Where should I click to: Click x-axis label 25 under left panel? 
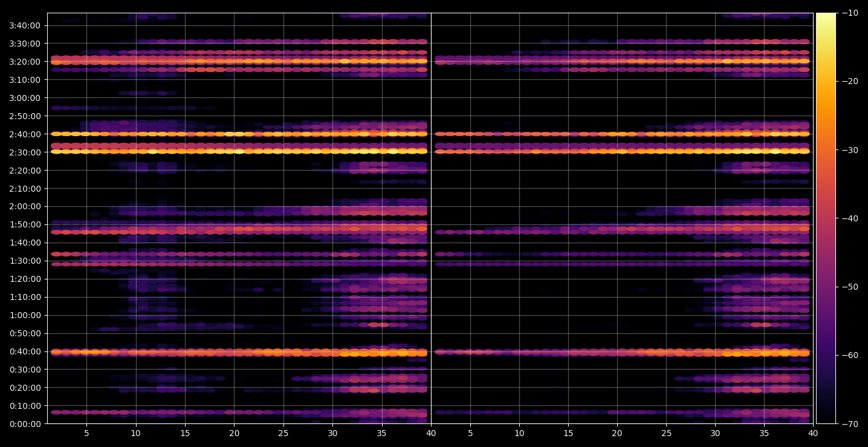[x=283, y=434]
